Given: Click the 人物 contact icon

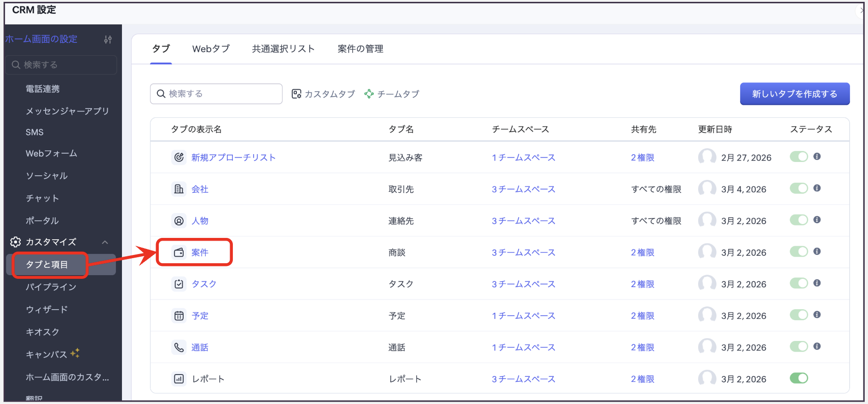Looking at the screenshot, I should (x=179, y=221).
